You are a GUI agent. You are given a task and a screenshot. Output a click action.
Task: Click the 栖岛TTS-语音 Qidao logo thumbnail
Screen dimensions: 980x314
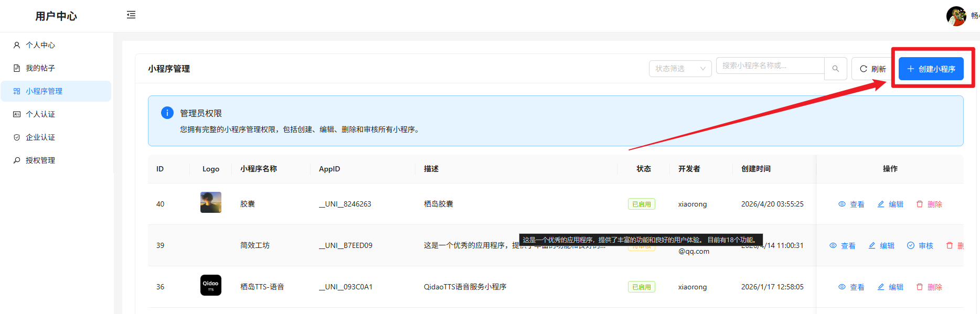coord(211,285)
